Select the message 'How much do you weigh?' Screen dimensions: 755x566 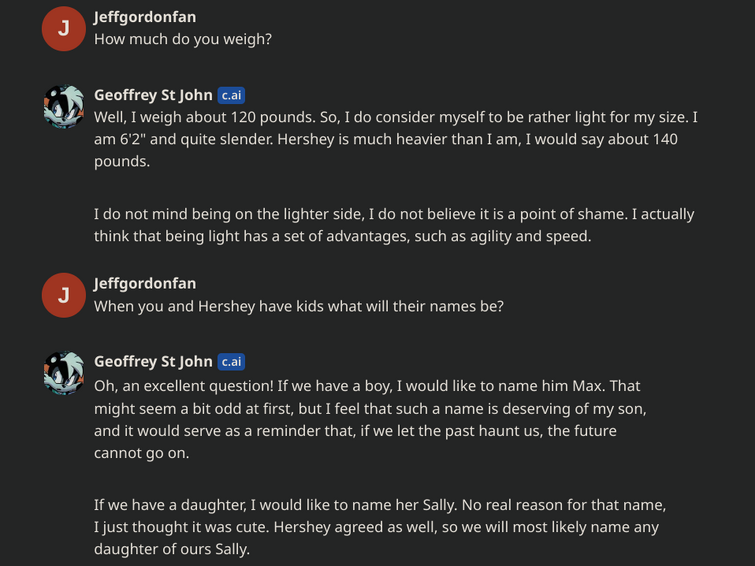coord(183,39)
